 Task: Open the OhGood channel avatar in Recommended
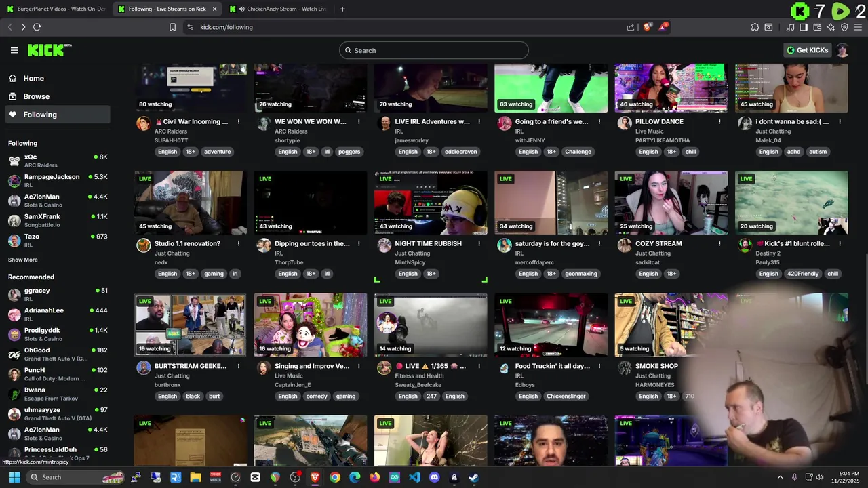(x=14, y=354)
